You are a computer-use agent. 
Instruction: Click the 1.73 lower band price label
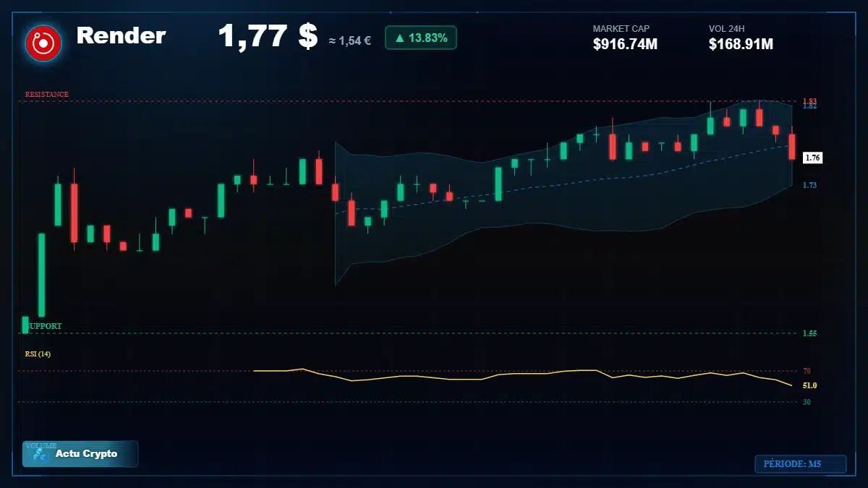[x=809, y=186]
